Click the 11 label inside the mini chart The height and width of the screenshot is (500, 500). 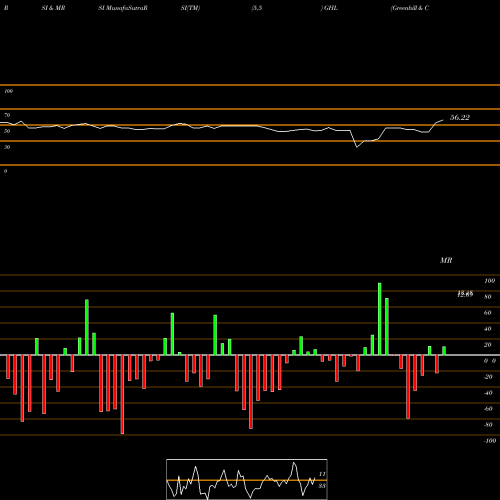coord(322,474)
